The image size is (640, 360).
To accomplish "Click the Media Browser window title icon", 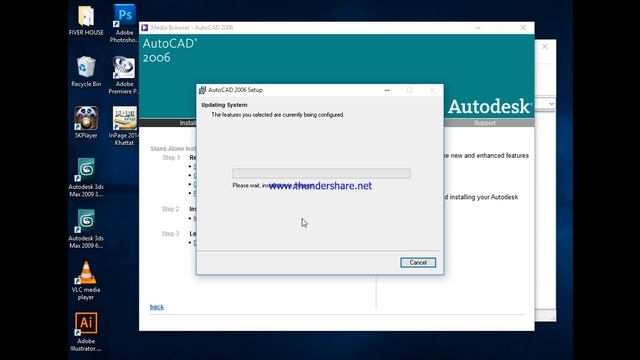I will click(x=144, y=28).
